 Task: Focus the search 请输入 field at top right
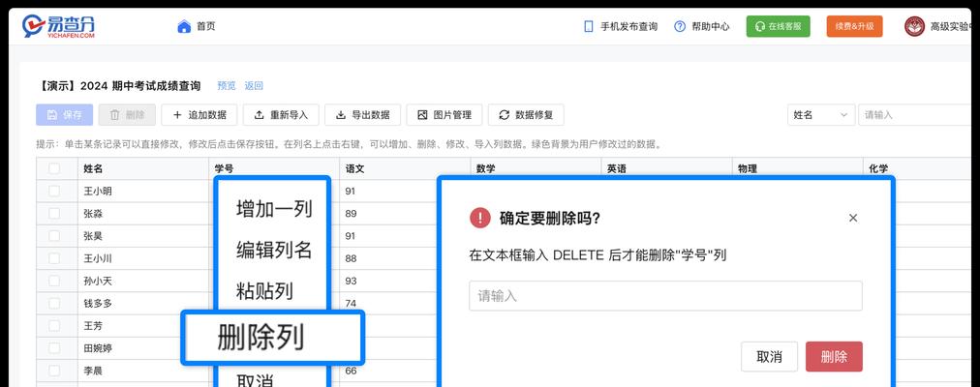914,115
